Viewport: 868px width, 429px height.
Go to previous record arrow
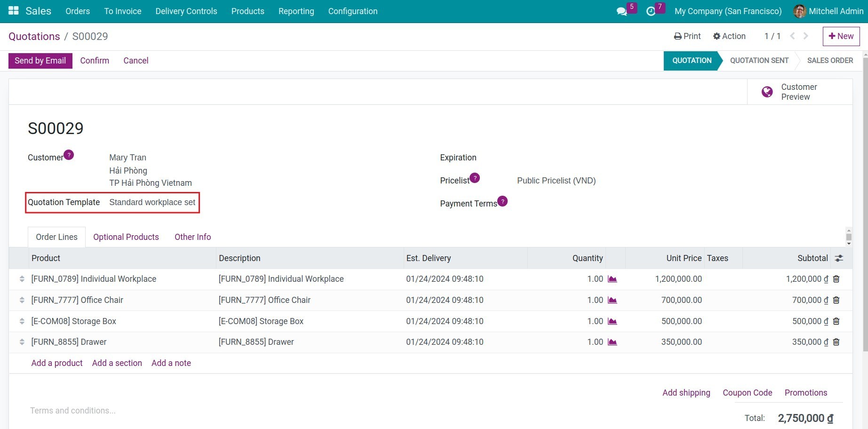click(x=792, y=36)
